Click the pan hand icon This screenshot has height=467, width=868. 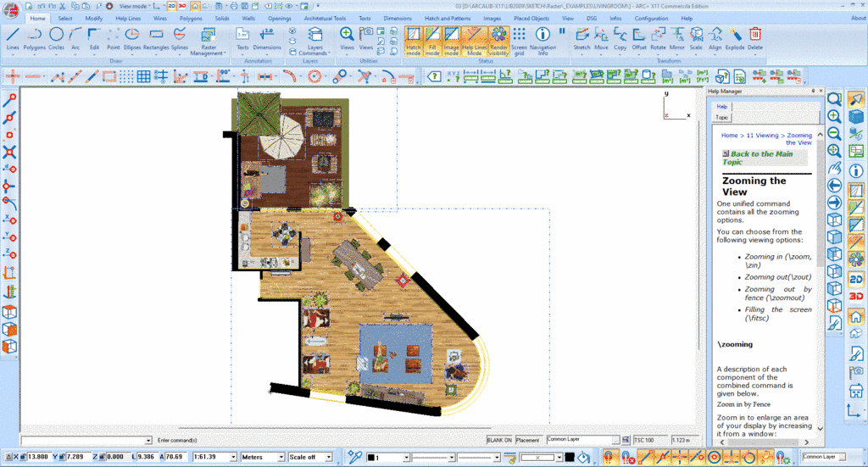tap(834, 167)
